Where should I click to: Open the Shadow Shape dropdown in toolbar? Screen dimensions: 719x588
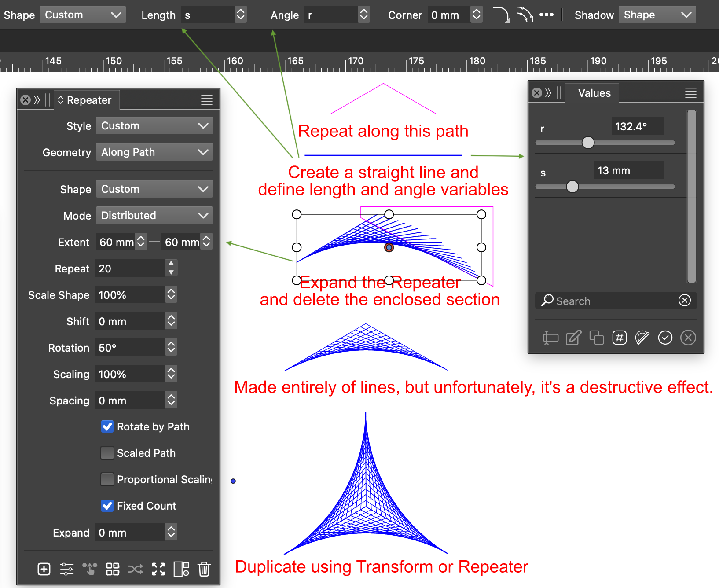click(657, 15)
